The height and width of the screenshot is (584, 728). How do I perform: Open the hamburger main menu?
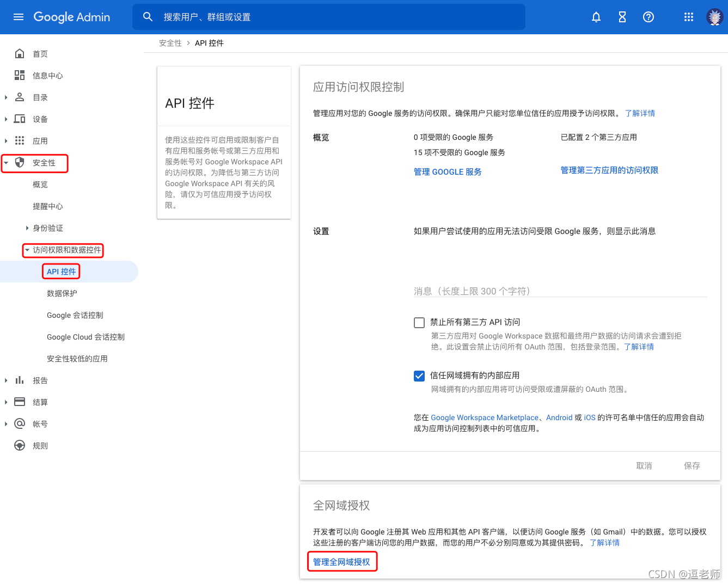(x=19, y=17)
